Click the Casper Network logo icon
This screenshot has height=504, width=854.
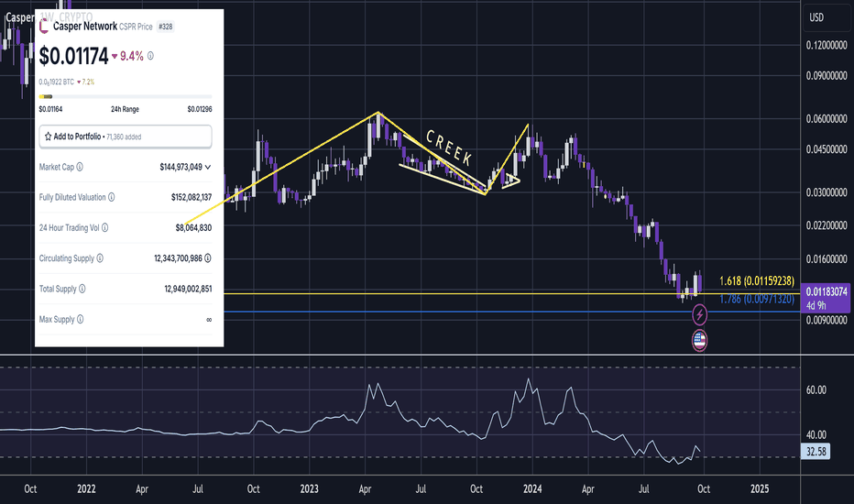click(44, 27)
